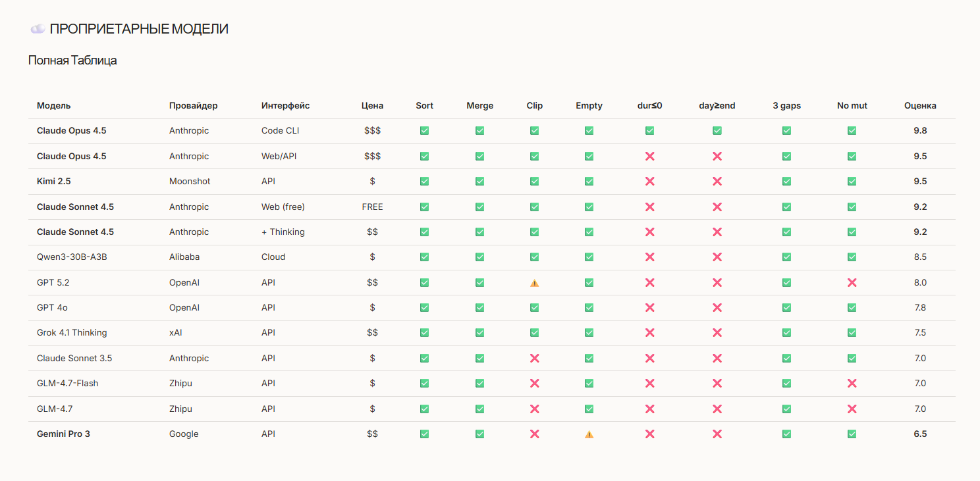
Task: Click the Модель column header
Action: [54, 106]
